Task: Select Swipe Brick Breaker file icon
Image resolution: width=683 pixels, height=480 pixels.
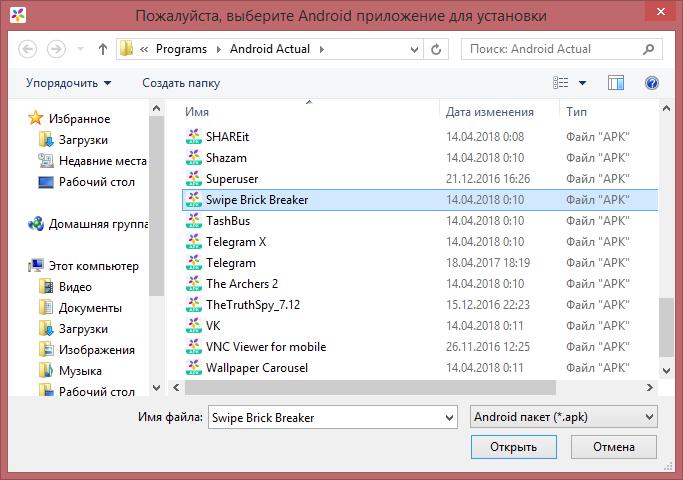Action: click(194, 199)
